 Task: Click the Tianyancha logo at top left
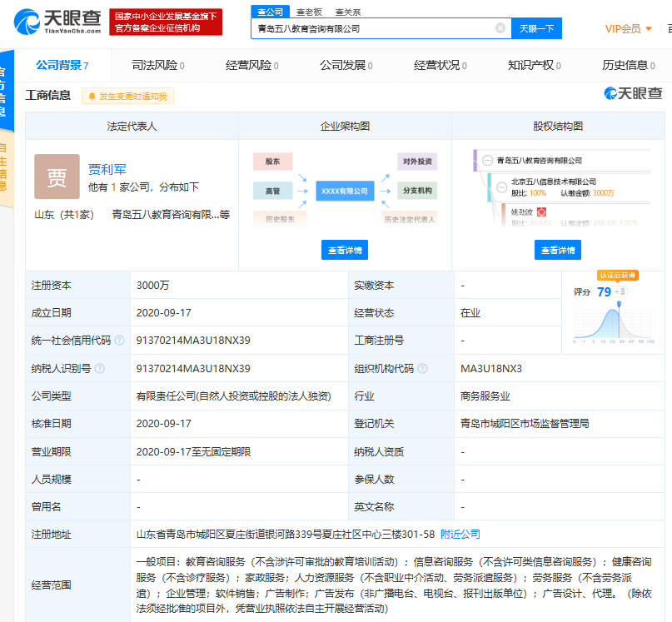[57, 21]
